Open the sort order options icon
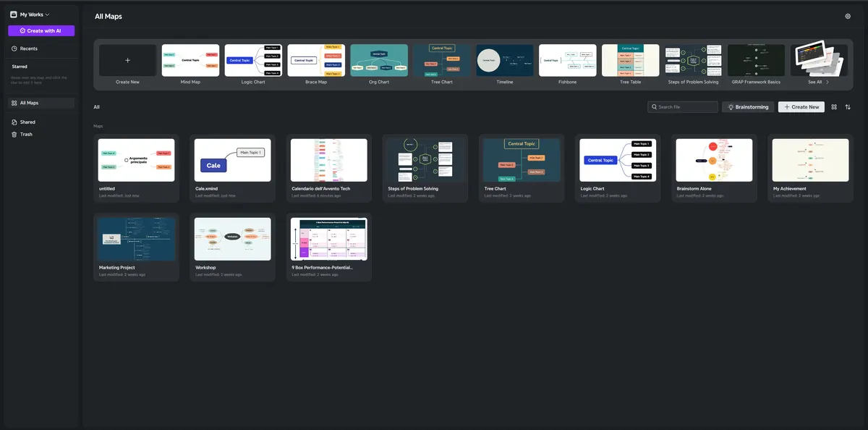Screen dimensions: 868x430 pyautogui.click(x=848, y=107)
